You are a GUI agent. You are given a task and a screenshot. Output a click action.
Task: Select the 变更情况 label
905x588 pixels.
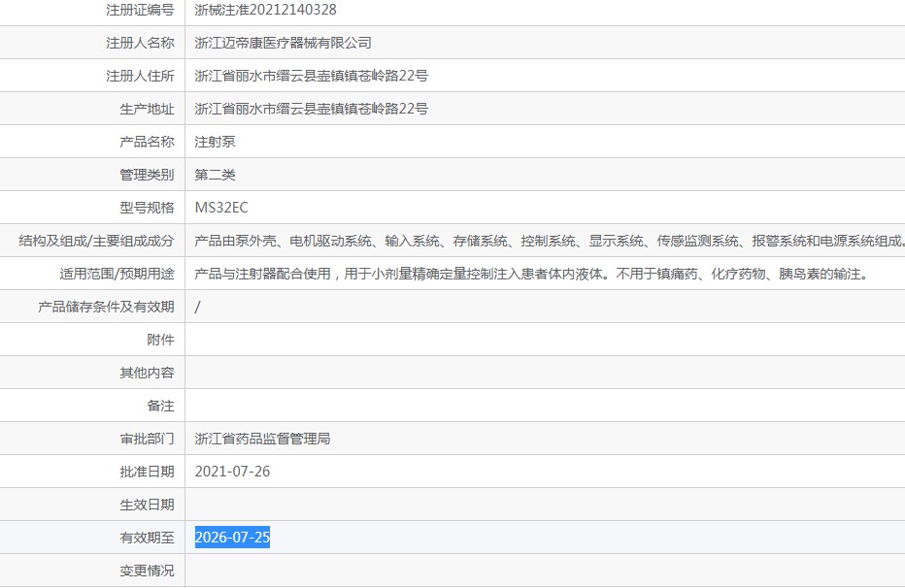(x=147, y=571)
